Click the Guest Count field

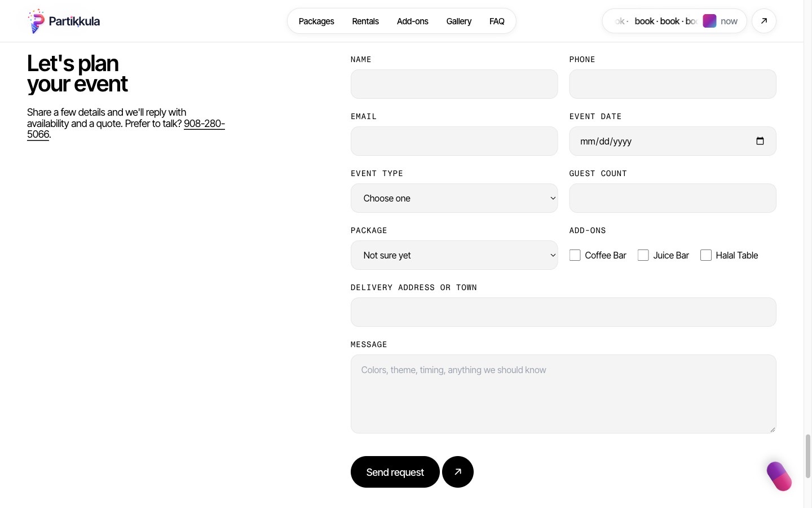coord(673,198)
